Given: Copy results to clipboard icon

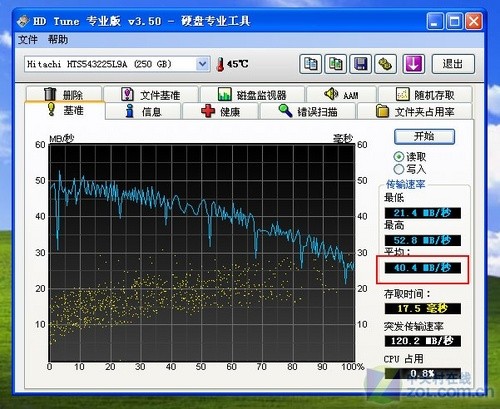Looking at the screenshot, I should pos(310,64).
